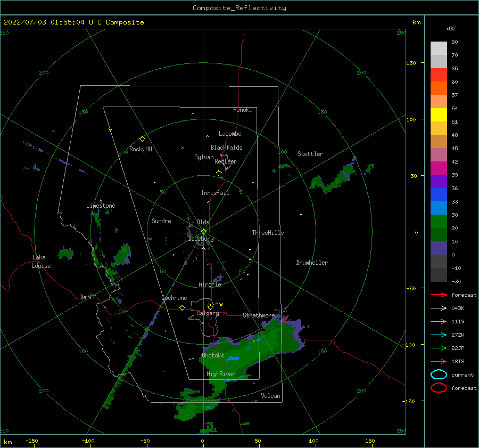The image size is (479, 448).
Task: Click the cyan 'current' ellipse legend icon
Action: (439, 374)
